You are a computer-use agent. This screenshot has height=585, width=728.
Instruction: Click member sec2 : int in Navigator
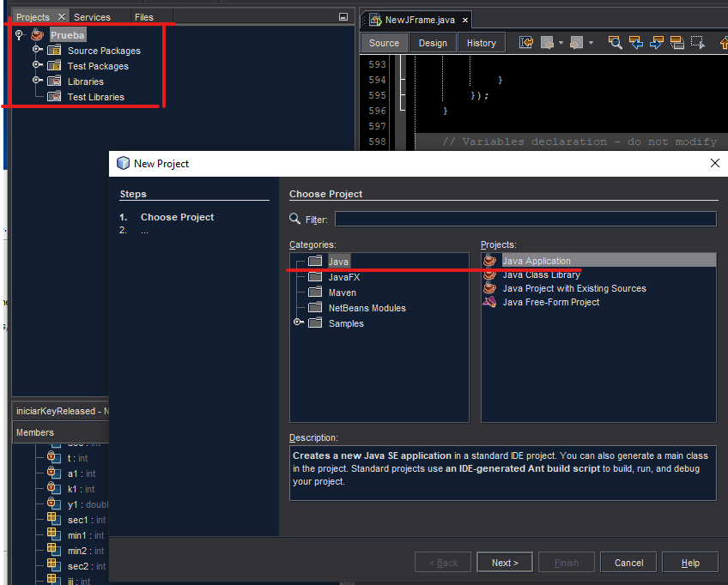(x=87, y=566)
